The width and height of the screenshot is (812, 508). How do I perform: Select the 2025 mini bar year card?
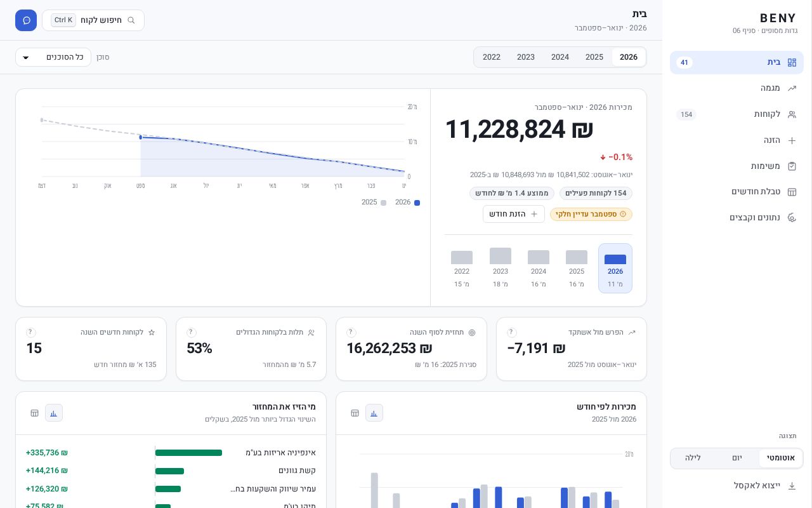coord(577,269)
